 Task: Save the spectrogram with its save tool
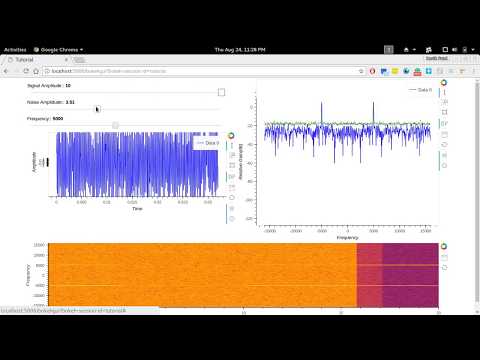click(x=444, y=257)
